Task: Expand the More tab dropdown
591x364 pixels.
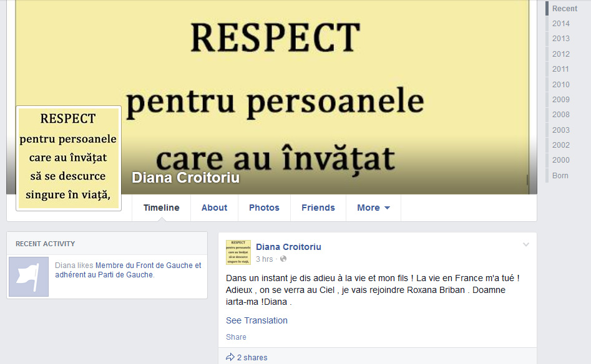Action: tap(373, 208)
